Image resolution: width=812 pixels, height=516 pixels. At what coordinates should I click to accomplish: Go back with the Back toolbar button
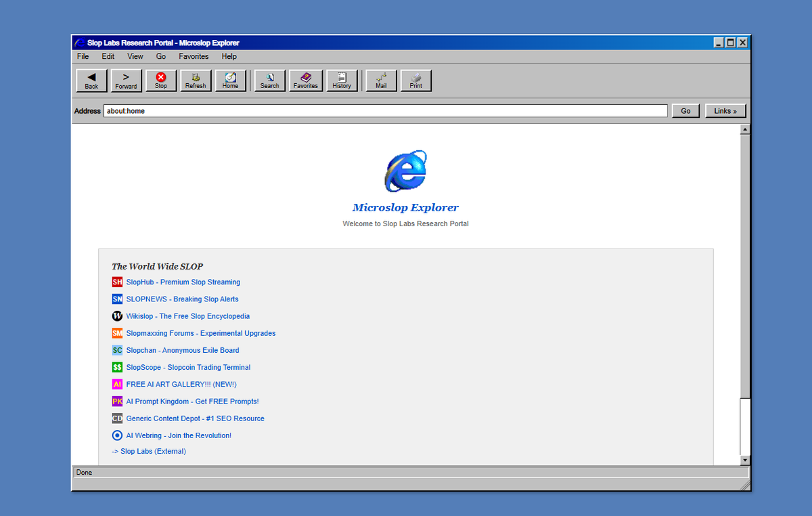pyautogui.click(x=91, y=81)
